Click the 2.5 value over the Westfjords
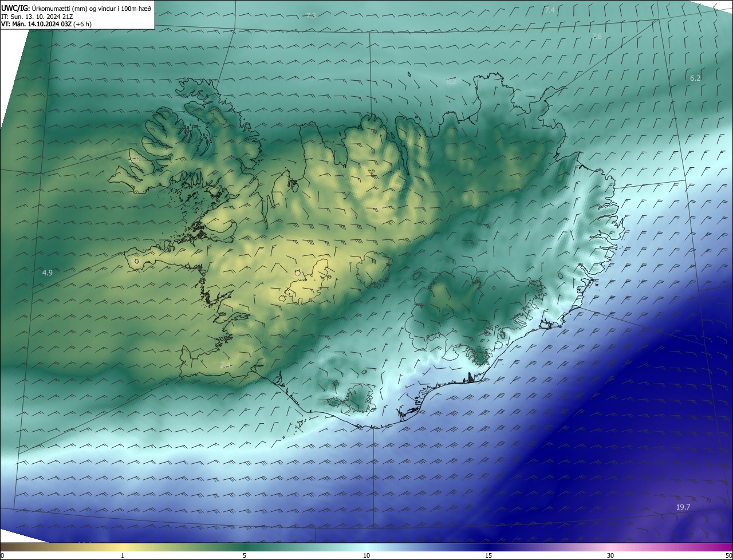 click(135, 160)
